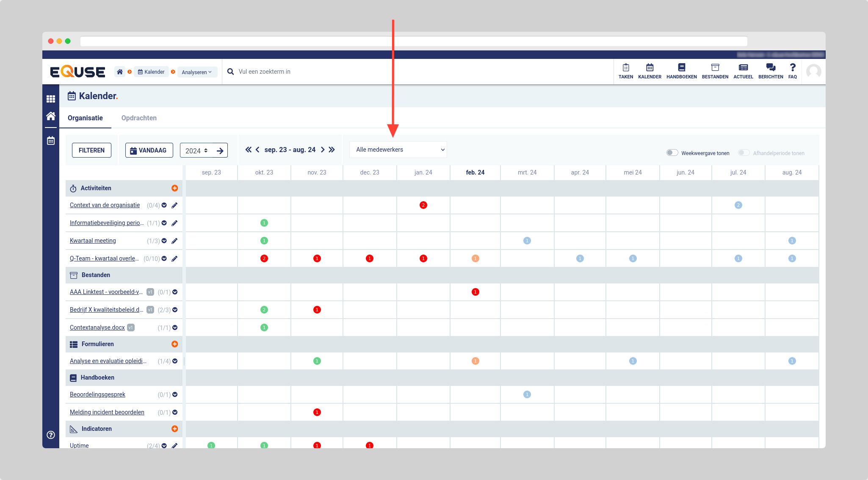Viewport: 868px width, 480px height.
Task: Enable the Weekweergave tonen toggle
Action: tap(672, 153)
